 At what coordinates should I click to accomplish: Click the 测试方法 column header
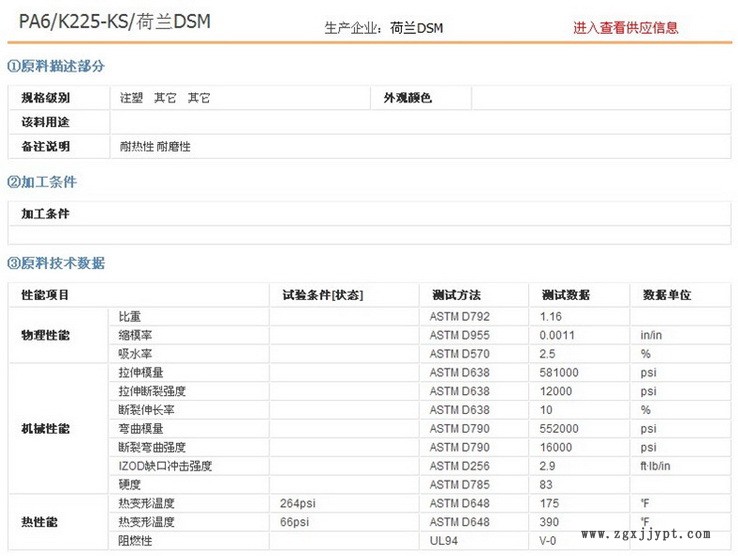(x=473, y=295)
